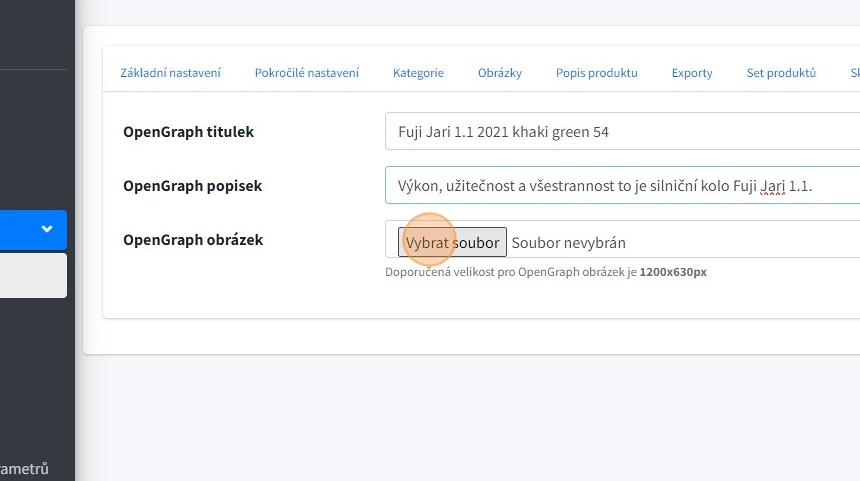860x481 pixels.
Task: Switch to the Exporty tab
Action: [x=692, y=73]
